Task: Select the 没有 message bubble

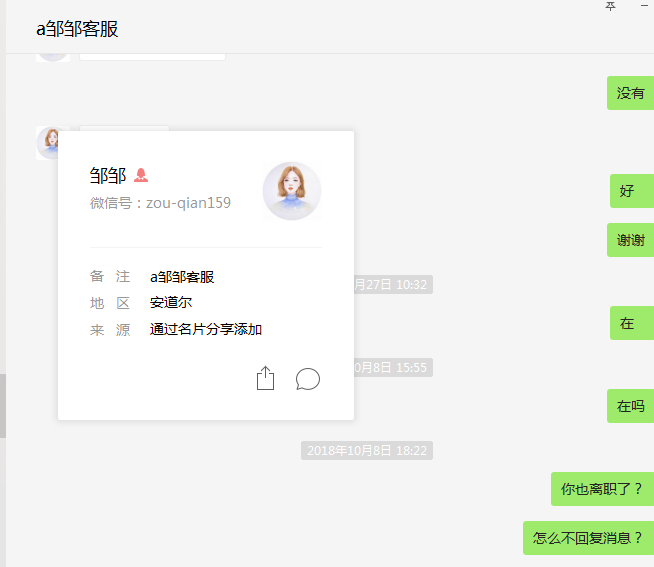Action: pos(630,93)
